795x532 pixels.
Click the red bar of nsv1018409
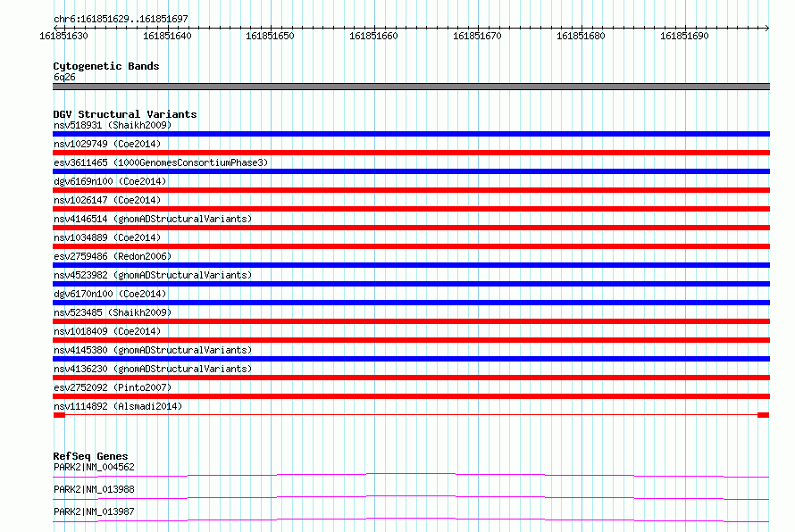[411, 340]
